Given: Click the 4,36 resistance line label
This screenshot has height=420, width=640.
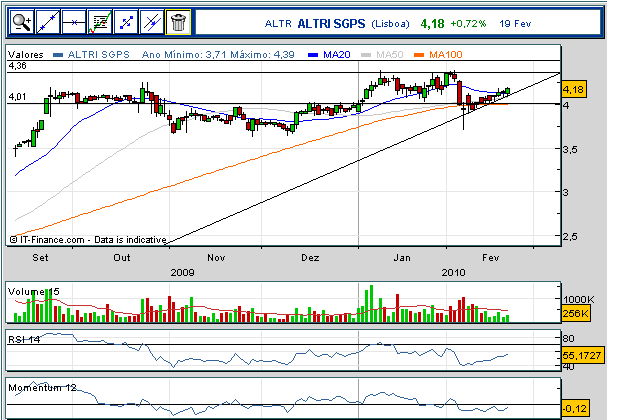Looking at the screenshot, I should pos(18,66).
